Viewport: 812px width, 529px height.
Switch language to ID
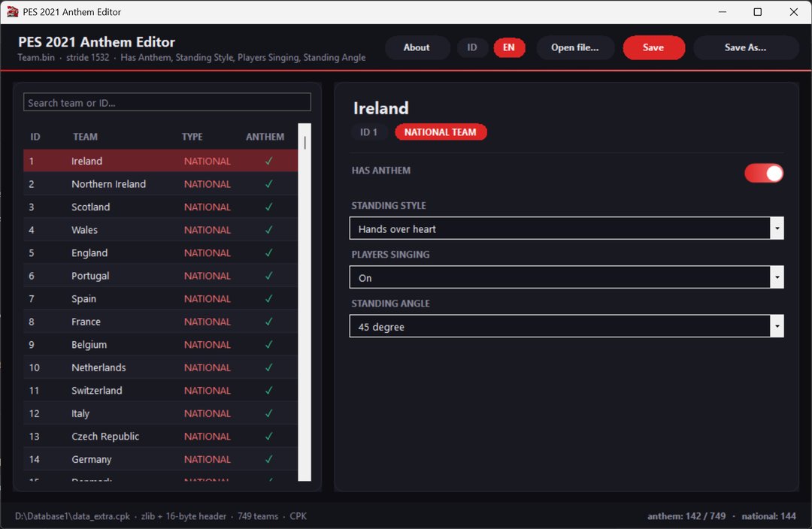pyautogui.click(x=471, y=47)
